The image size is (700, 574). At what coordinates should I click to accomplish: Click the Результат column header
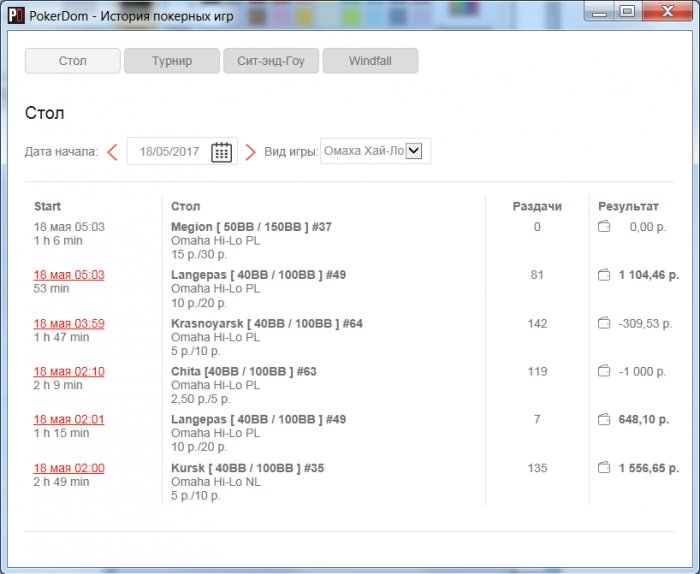628,206
